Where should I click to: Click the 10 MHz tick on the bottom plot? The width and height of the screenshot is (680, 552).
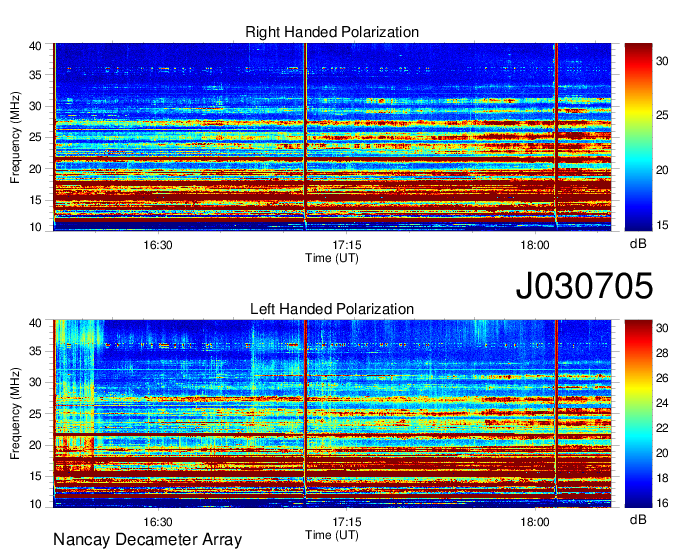tap(35, 504)
